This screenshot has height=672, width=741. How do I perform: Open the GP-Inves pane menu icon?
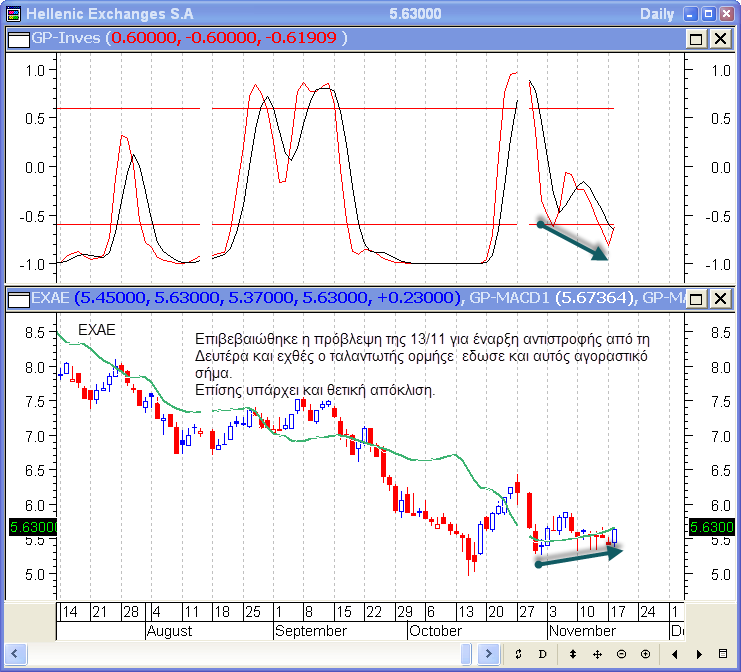click(x=19, y=38)
